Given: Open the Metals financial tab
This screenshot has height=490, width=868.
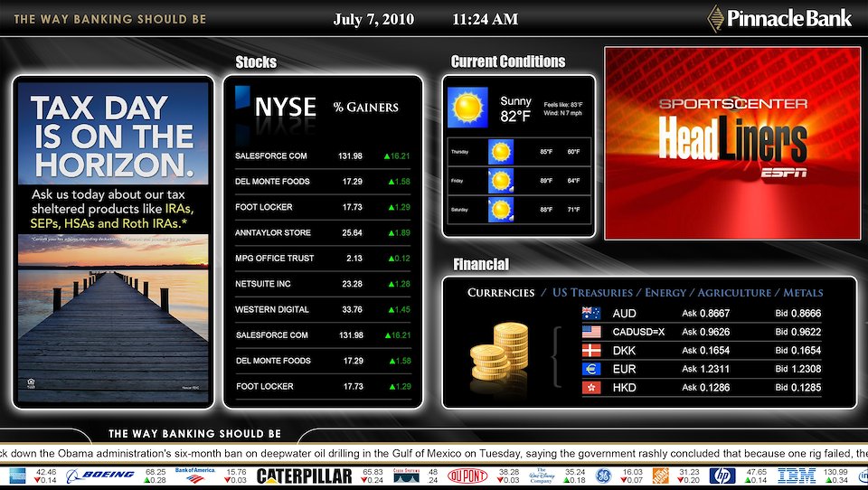Looking at the screenshot, I should click(803, 292).
